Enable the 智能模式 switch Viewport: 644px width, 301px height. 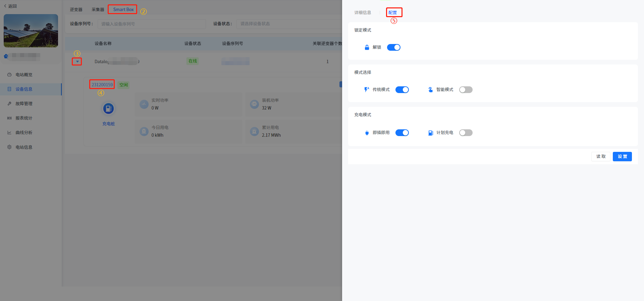pyautogui.click(x=466, y=90)
